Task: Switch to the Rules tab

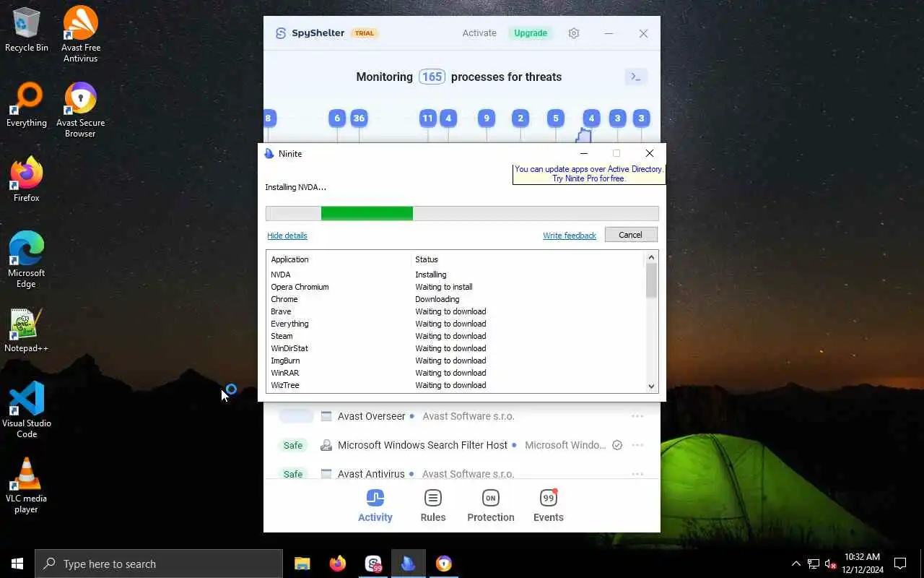Action: pyautogui.click(x=433, y=505)
